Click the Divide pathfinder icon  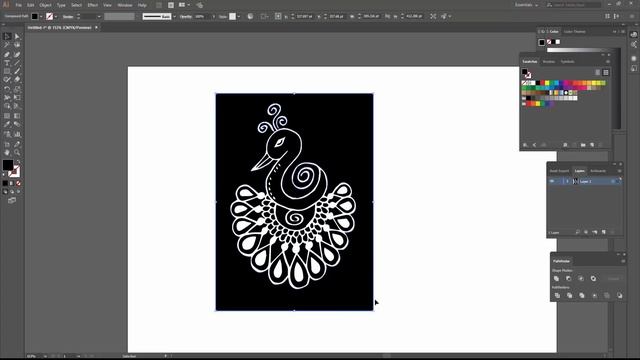pyautogui.click(x=557, y=296)
